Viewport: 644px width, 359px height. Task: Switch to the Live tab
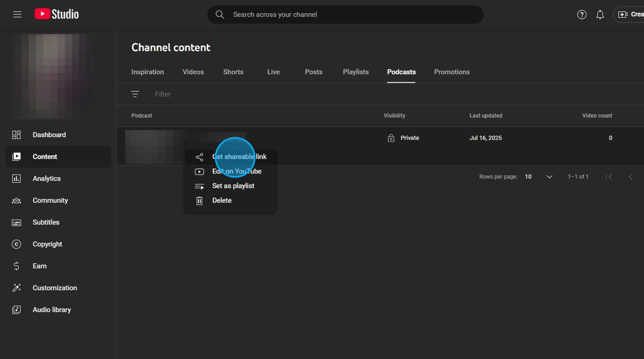pos(273,72)
